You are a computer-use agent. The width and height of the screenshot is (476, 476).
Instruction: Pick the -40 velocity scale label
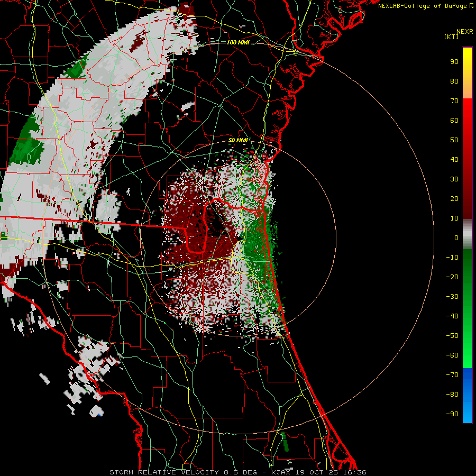tap(452, 316)
